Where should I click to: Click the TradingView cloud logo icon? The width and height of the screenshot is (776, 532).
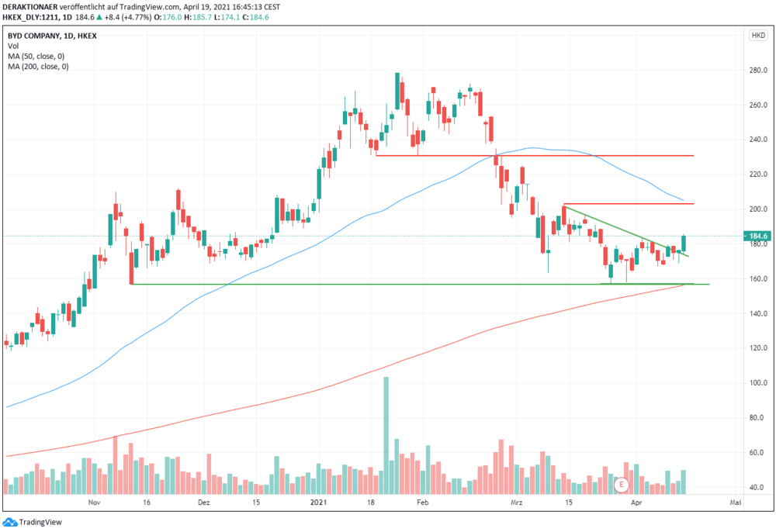click(10, 522)
